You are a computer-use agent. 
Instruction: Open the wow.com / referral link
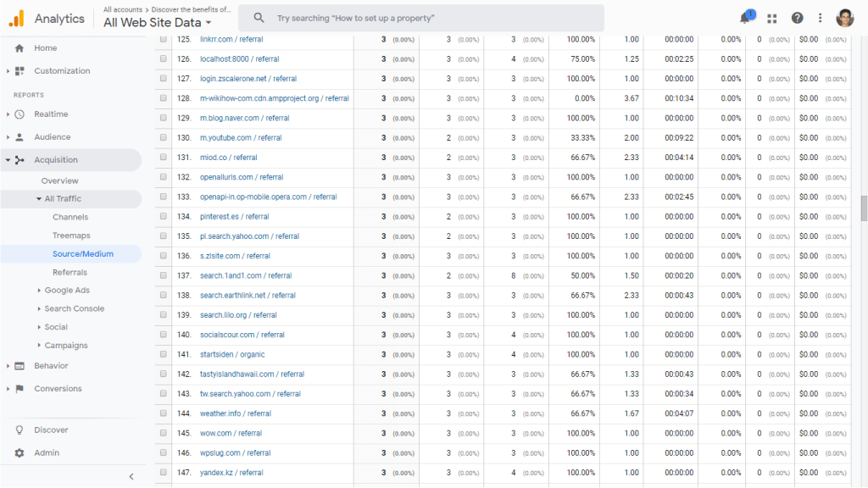coord(231,433)
